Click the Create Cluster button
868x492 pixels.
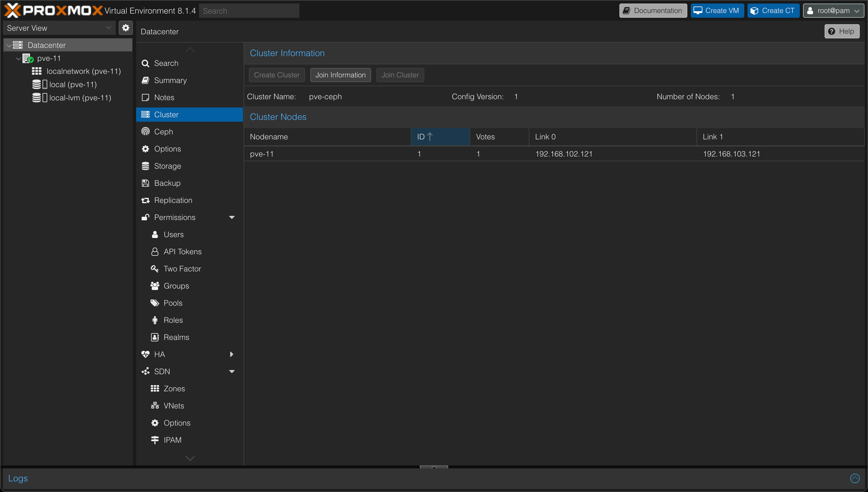(276, 75)
